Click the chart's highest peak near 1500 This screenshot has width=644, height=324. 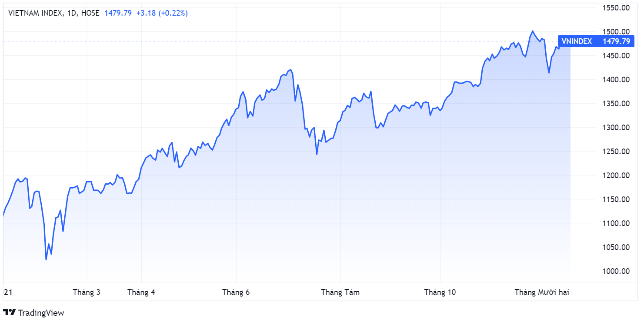coord(532,31)
